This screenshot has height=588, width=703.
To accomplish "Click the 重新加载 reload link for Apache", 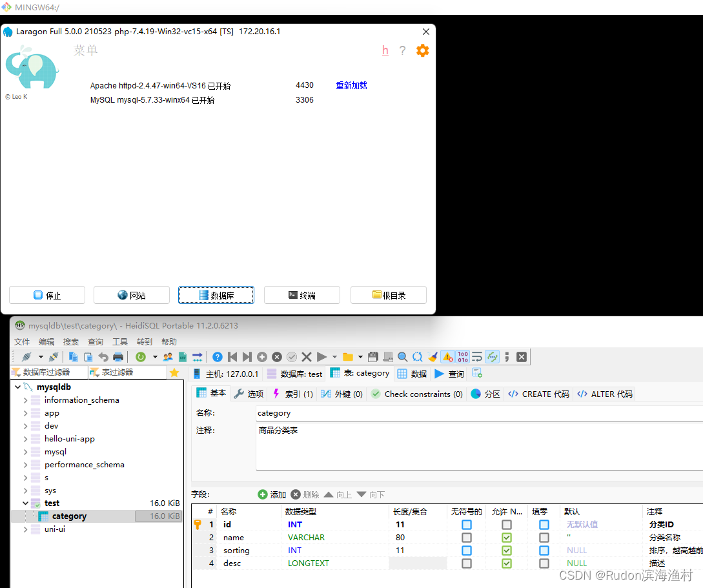I will [351, 85].
